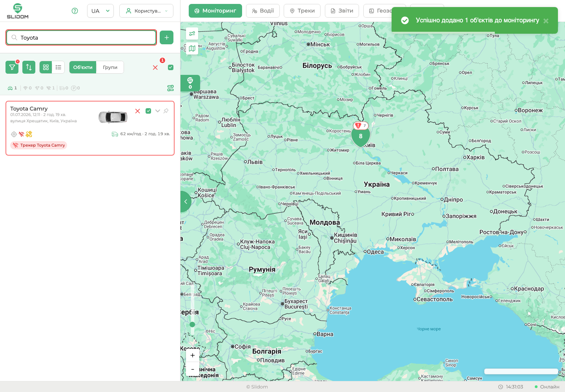Click the alert badge 7 on the cluster
Screen dimensions: 565x392
361,125
